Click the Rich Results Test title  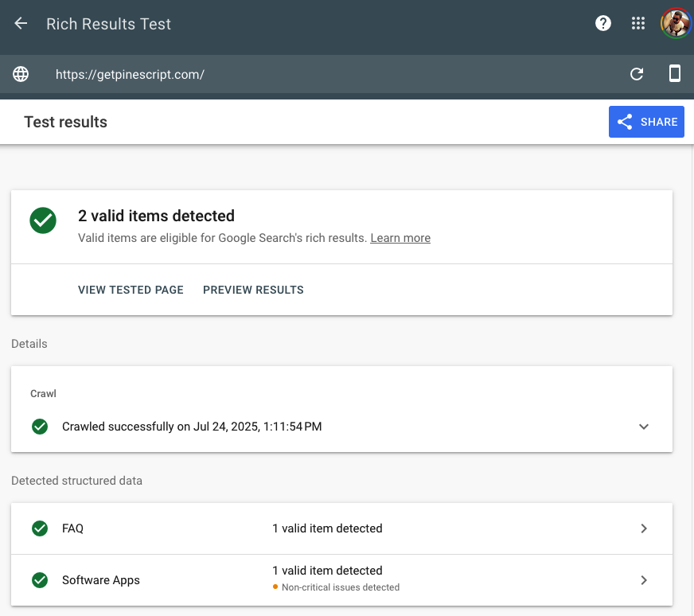[108, 24]
